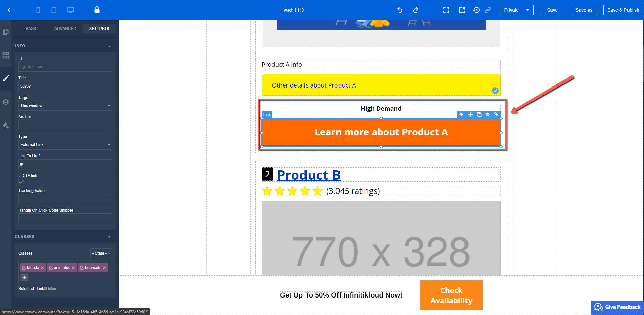Click the move element icon

[x=470, y=115]
